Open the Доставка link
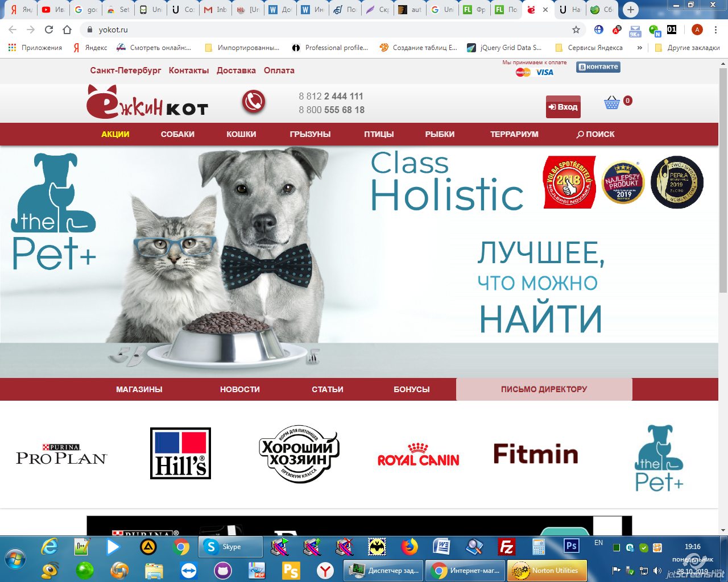The height and width of the screenshot is (582, 728). pos(236,70)
